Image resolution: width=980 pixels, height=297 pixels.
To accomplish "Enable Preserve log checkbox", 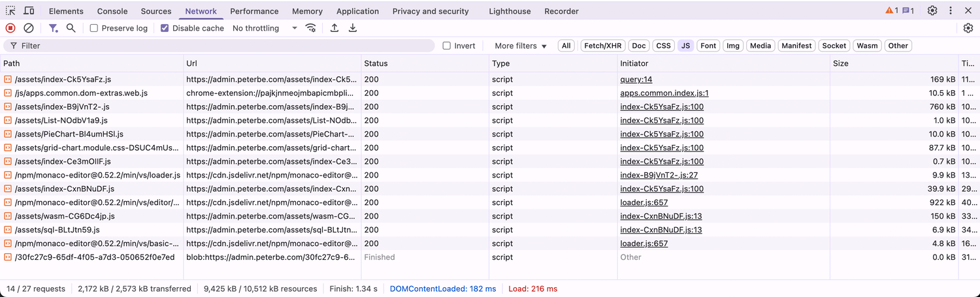I will tap(94, 28).
